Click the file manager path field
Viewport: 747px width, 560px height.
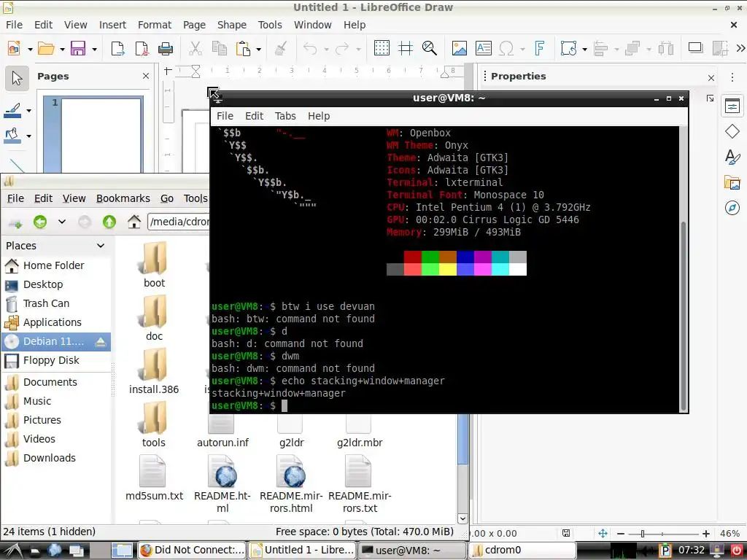click(x=179, y=222)
